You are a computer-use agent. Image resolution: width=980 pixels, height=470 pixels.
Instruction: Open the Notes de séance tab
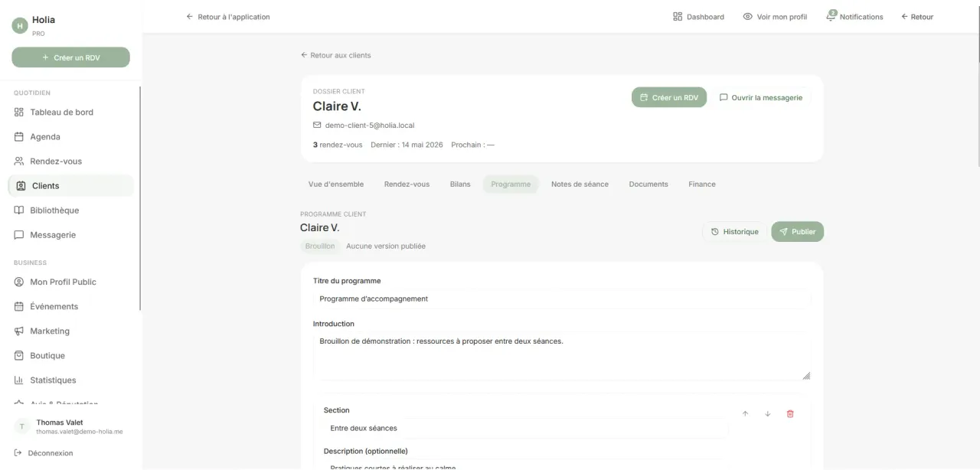(580, 184)
